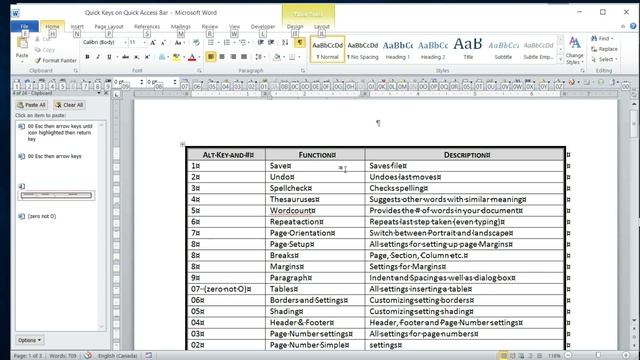Open the Text Effects button
The height and width of the screenshot is (360, 640).
point(162,57)
